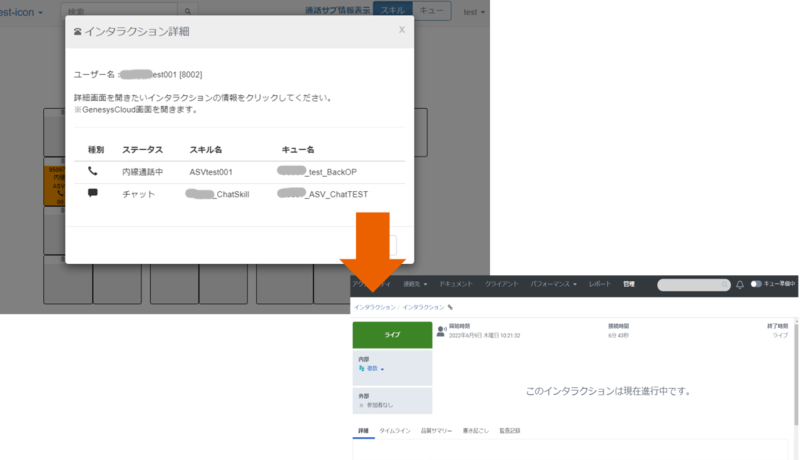Click the 6分 43秒 connection duration value

coord(618,336)
